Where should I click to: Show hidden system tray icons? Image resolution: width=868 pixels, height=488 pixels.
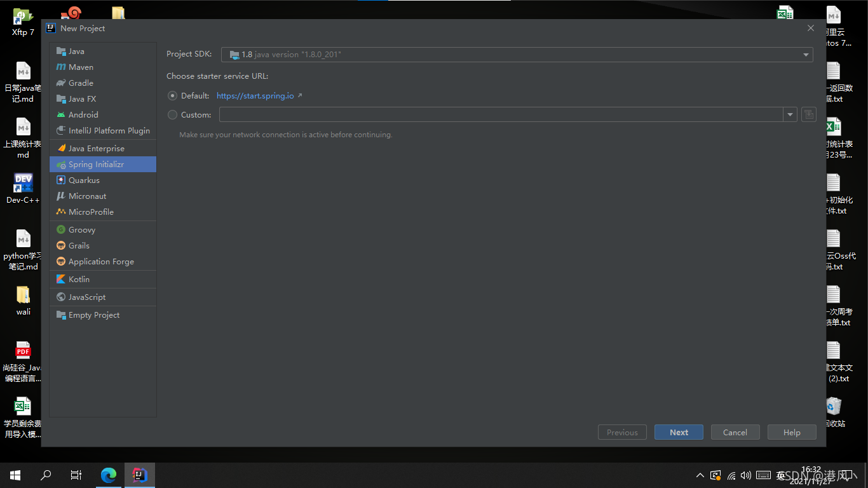click(700, 475)
